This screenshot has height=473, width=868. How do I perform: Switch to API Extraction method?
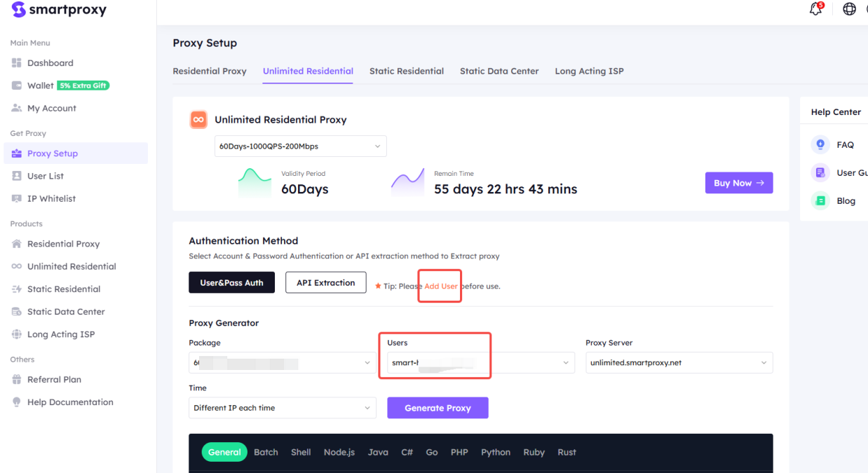(x=326, y=282)
